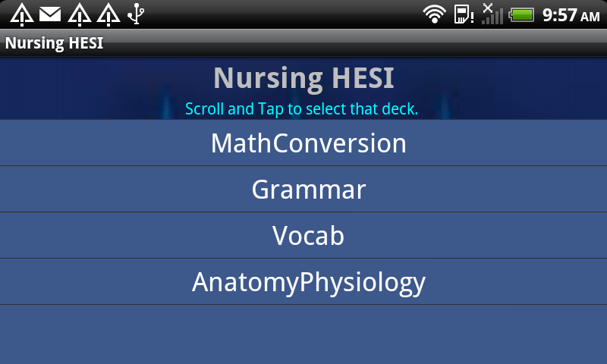The width and height of the screenshot is (607, 364).
Task: Select the MathConversion deck
Action: (x=308, y=143)
